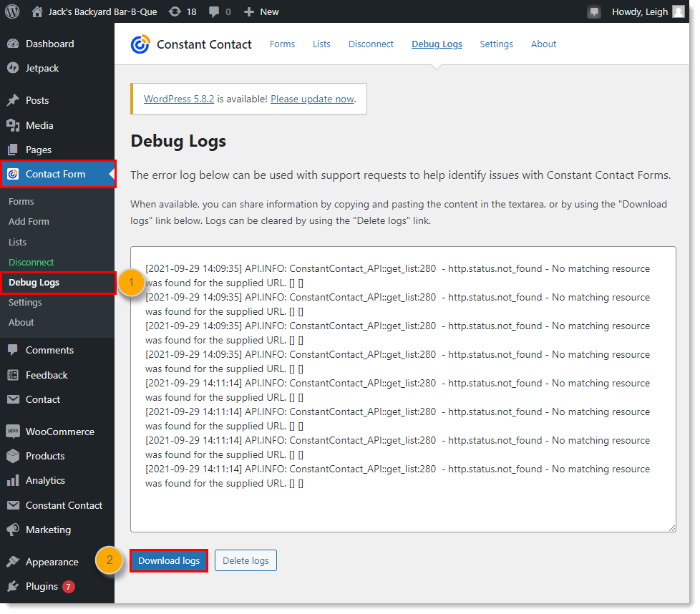Click the WordPress logo icon in admin bar
The width and height of the screenshot is (700, 614).
12,11
